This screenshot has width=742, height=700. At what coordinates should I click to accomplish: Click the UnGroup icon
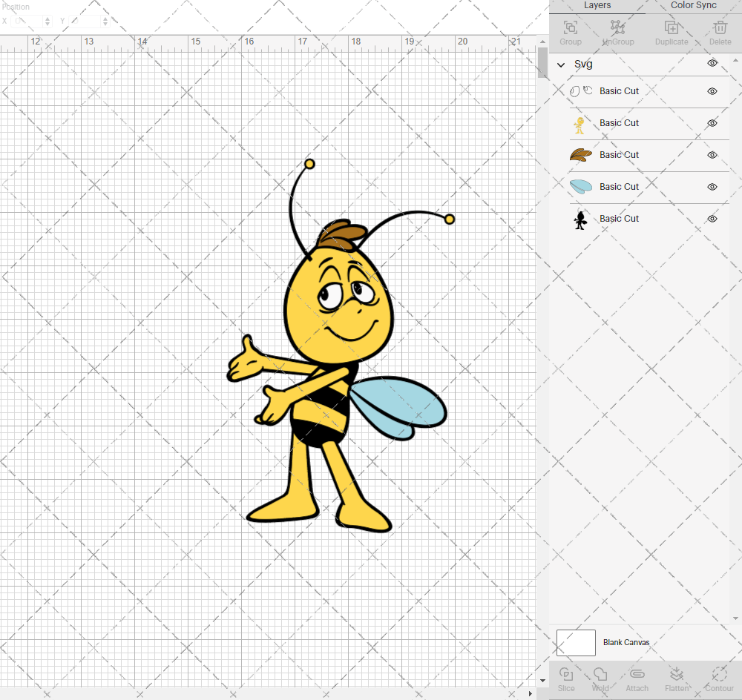(x=617, y=27)
